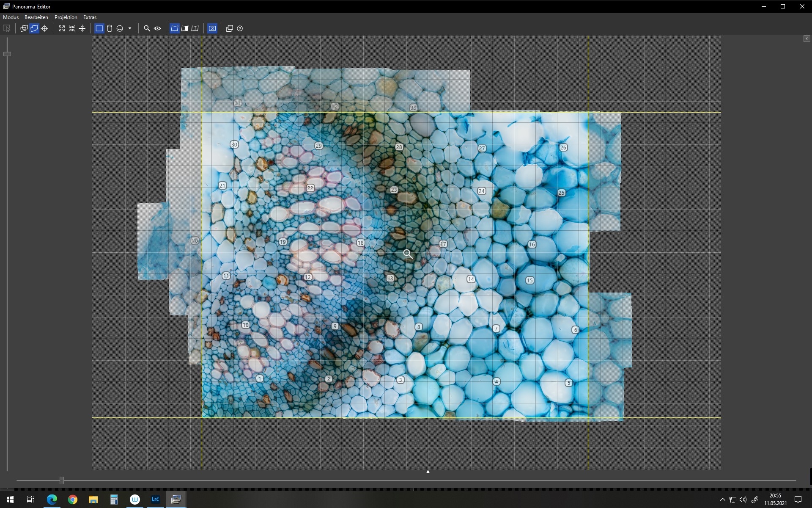Click the shrink-inward arrows icon
This screenshot has width=812, height=508.
point(72,28)
